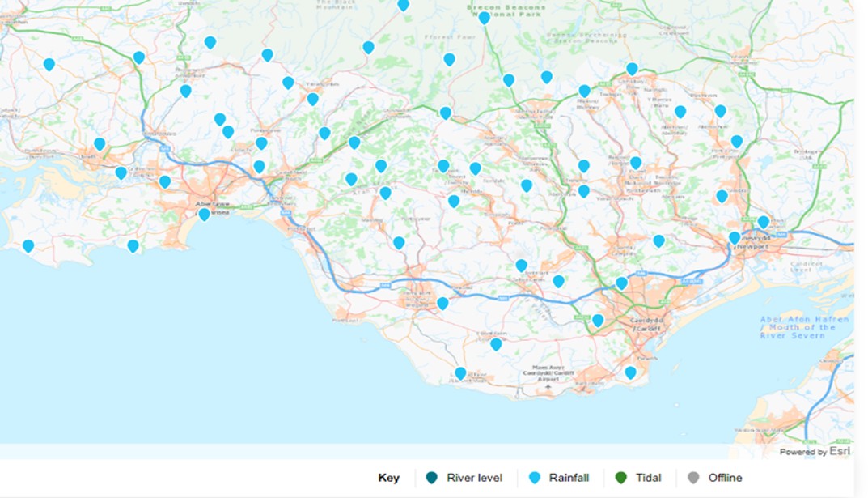This screenshot has width=868, height=498.
Task: Click the coastal rainfall marker south of Penarth
Action: click(630, 372)
